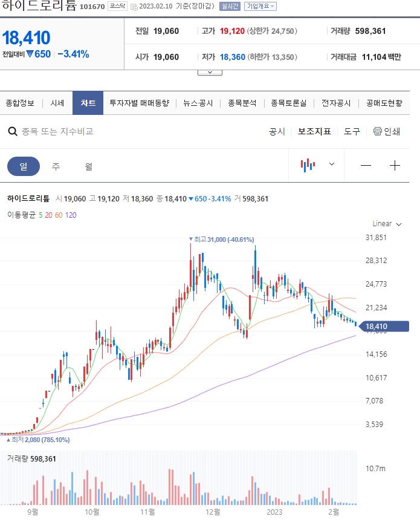Click the search magnifier icon
Viewport: 420px width, 528px height.
point(13,131)
